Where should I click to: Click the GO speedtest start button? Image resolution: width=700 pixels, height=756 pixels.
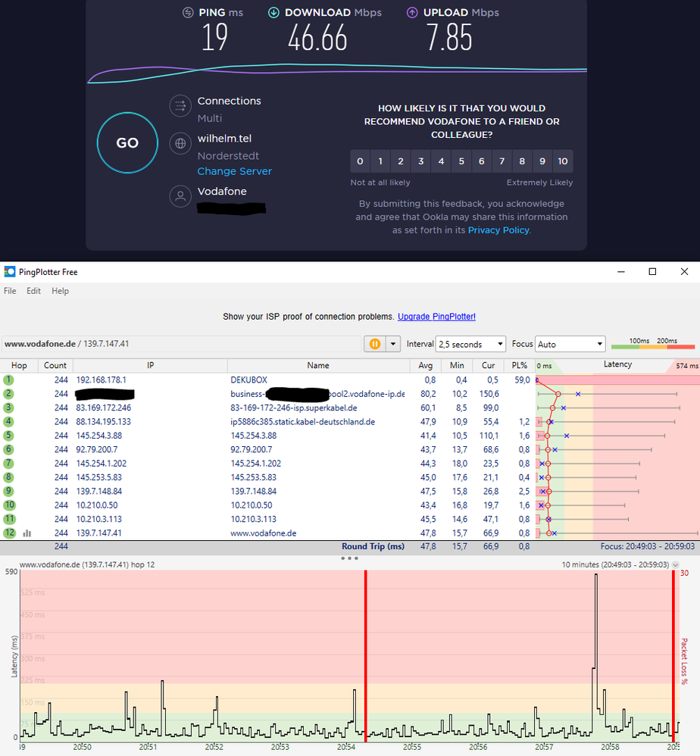[127, 142]
